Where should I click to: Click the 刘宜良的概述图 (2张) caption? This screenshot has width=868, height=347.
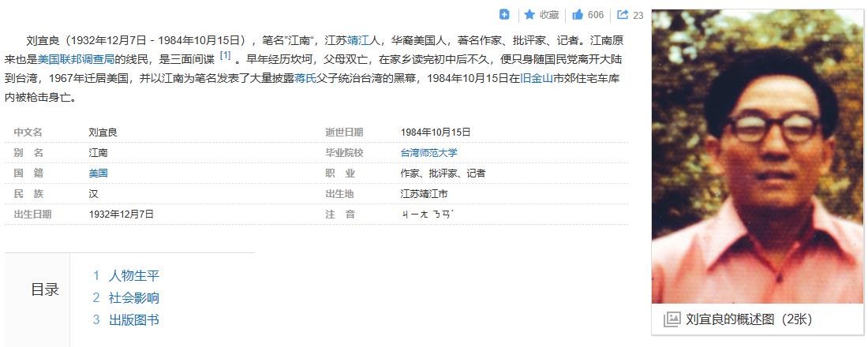748,319
